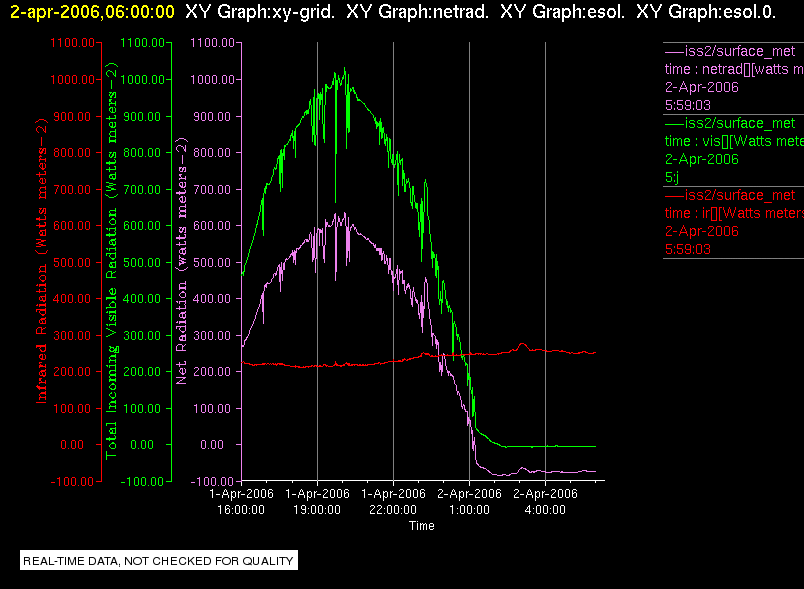Click 500.00 on the red infrared axis

tap(72, 262)
